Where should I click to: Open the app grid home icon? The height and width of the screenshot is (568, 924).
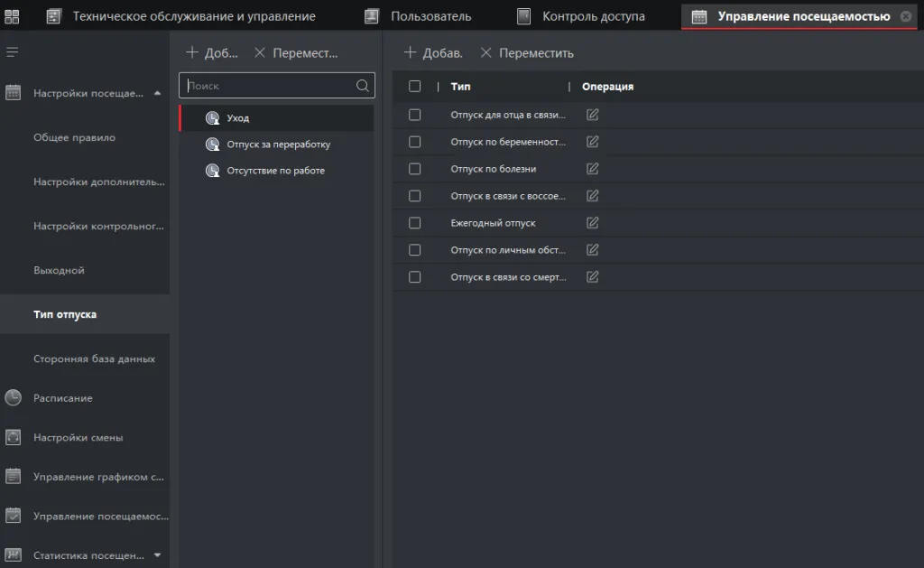point(12,16)
